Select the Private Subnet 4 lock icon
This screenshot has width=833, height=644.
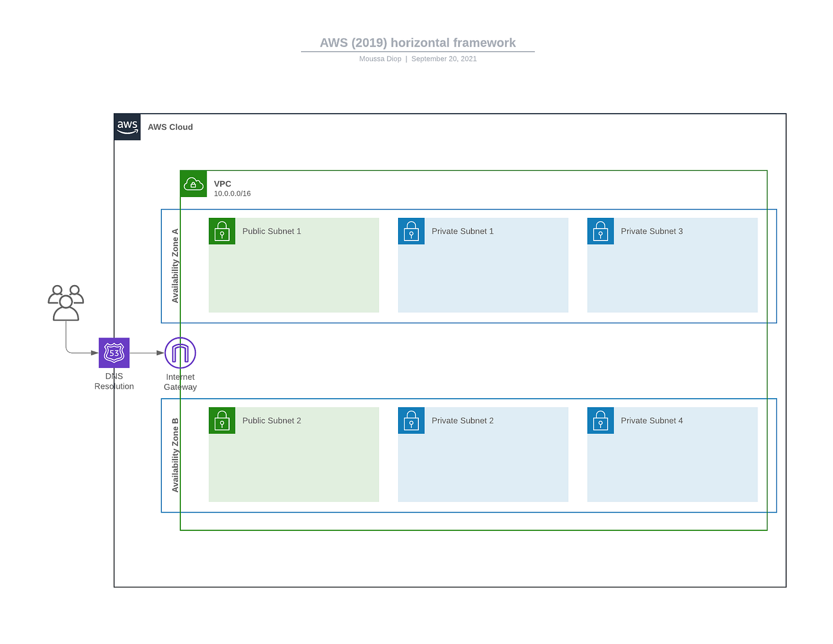point(600,420)
